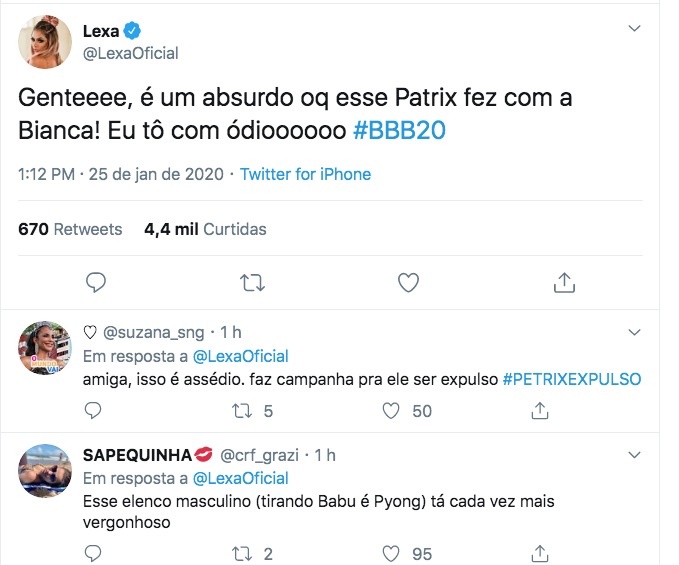
Task: Share suzana_sng's reply
Action: tap(540, 410)
